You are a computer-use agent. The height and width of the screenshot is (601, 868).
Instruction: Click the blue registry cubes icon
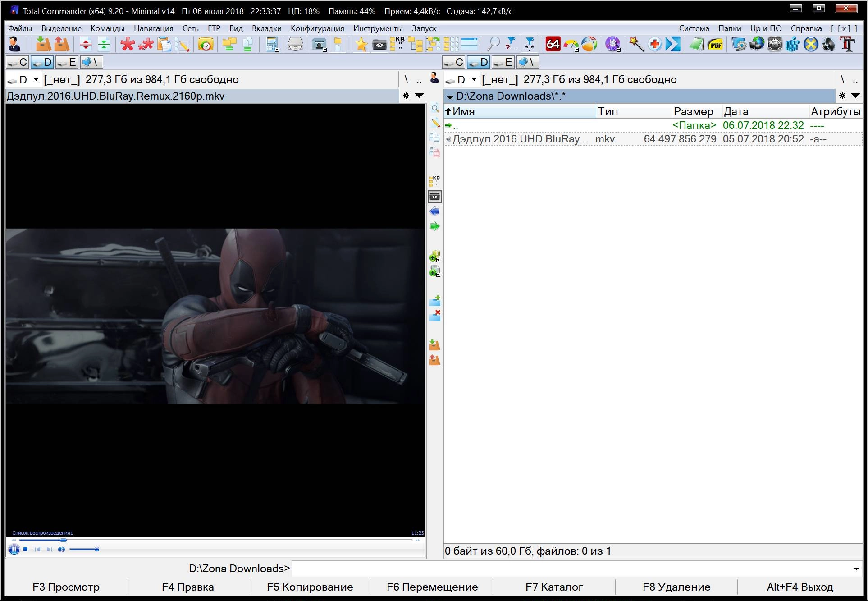pos(792,44)
